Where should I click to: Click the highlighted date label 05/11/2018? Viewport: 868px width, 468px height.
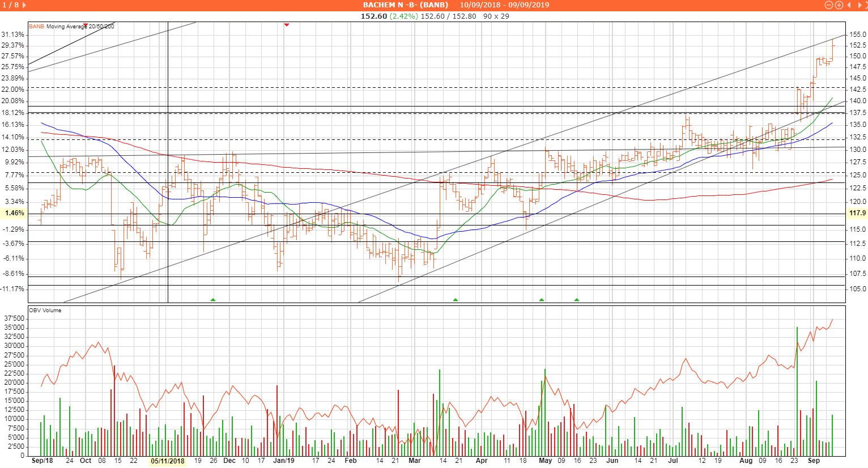click(x=168, y=461)
